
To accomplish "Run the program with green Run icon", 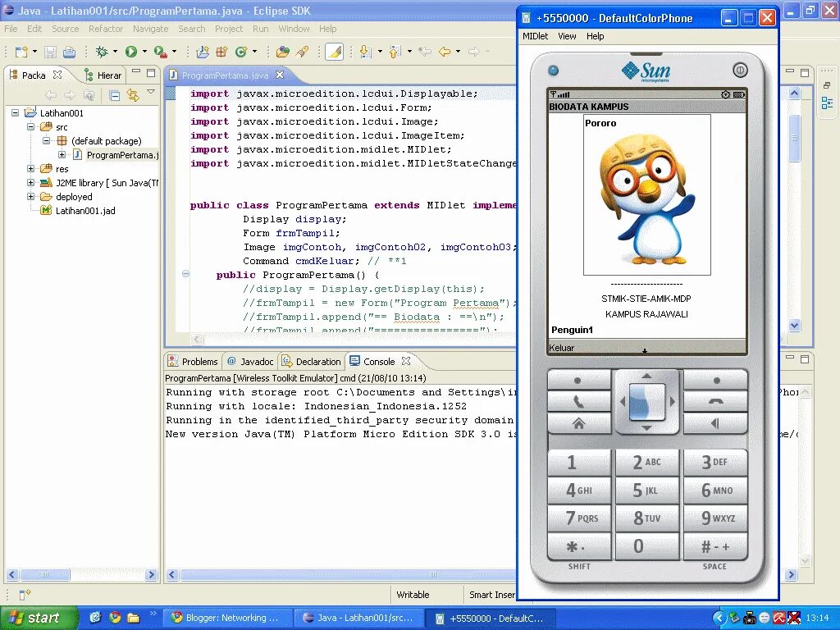I will click(x=131, y=52).
